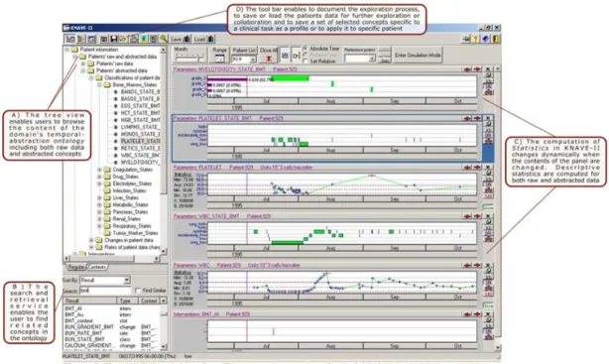
Task: Close the BMT_Al interventions panel
Action: [488, 313]
